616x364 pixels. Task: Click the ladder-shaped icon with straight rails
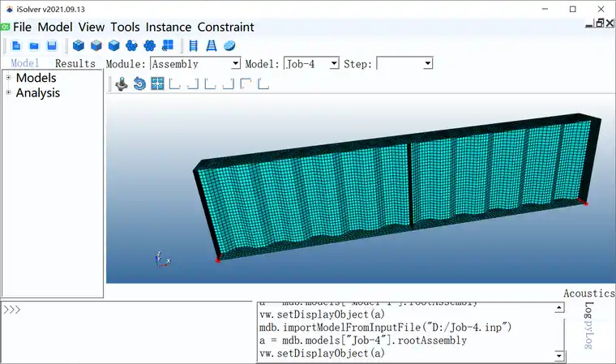[x=193, y=45]
